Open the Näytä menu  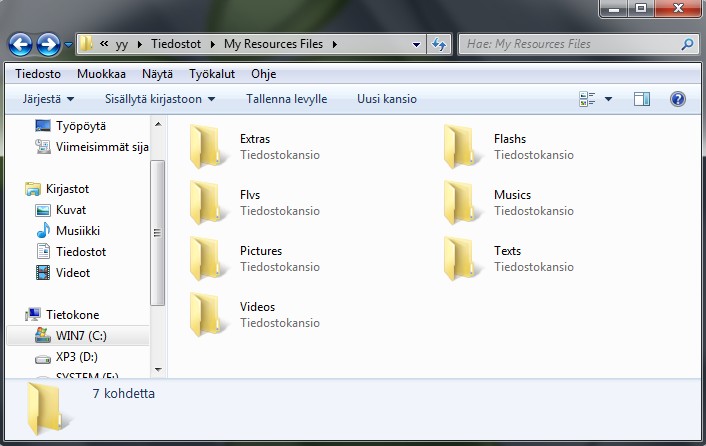tap(157, 74)
